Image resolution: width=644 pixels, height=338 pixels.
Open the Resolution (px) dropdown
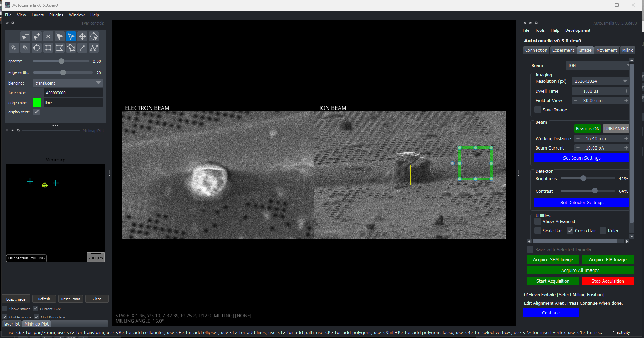pyautogui.click(x=600, y=81)
